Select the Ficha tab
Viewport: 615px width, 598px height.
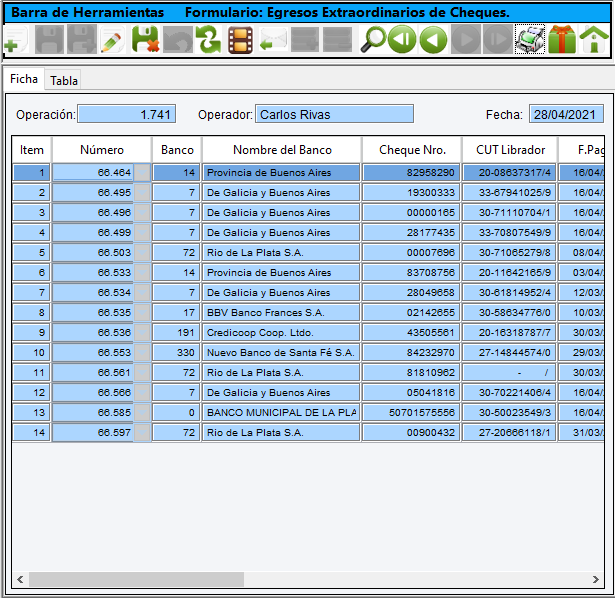[24, 79]
